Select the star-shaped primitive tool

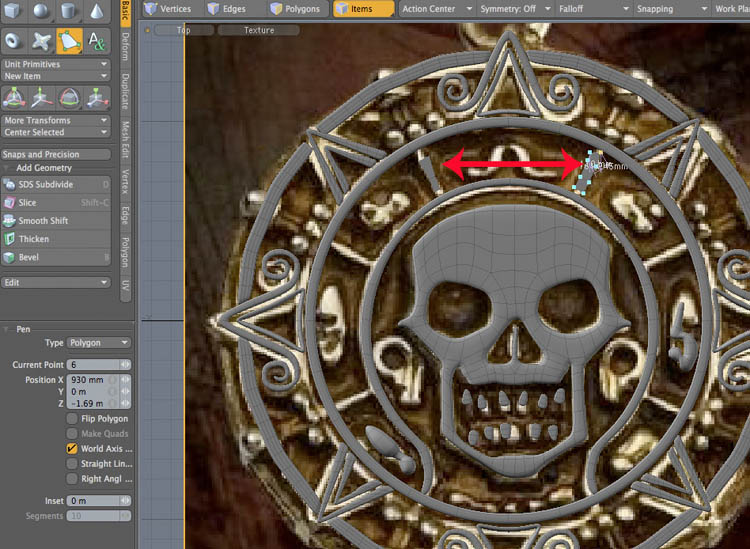pyautogui.click(x=41, y=41)
